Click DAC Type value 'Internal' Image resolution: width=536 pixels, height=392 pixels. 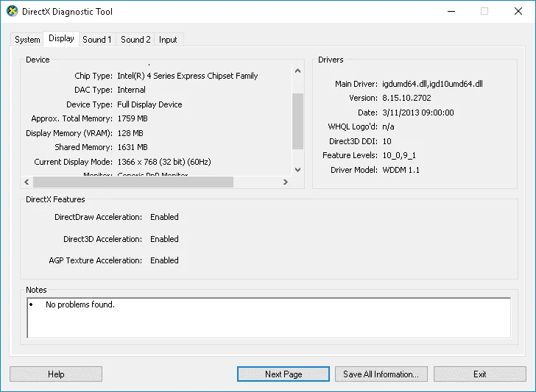131,90
